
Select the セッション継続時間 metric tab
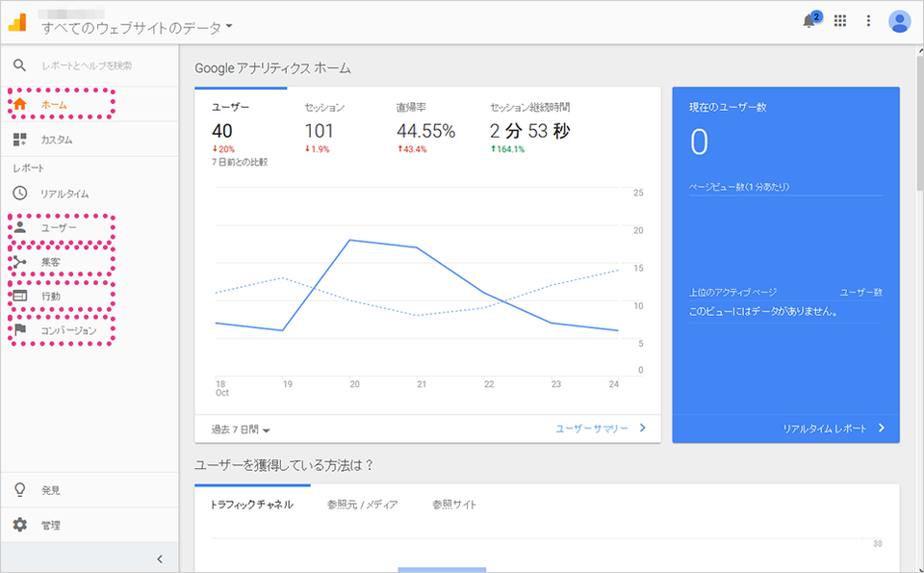pos(530,127)
